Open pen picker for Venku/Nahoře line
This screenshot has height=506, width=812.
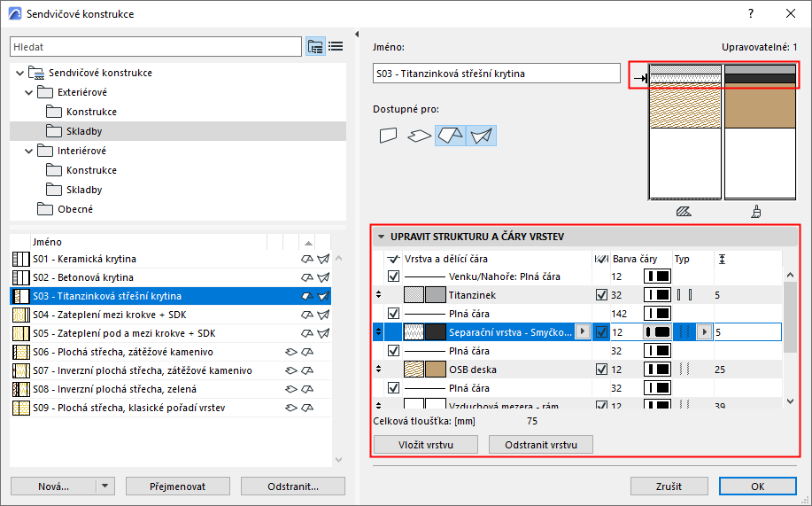tap(657, 276)
